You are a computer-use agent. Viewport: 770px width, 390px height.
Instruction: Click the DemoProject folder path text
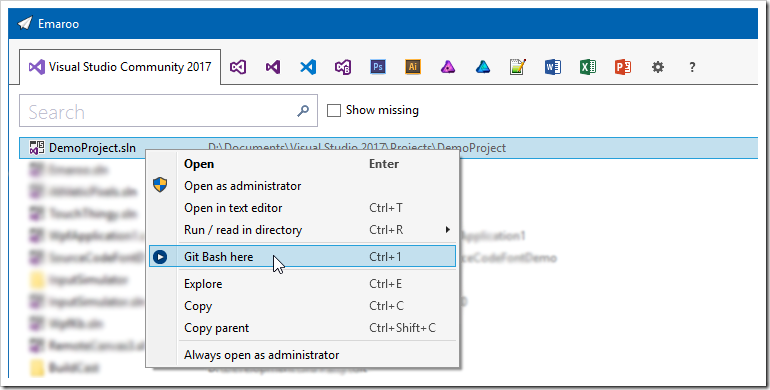pyautogui.click(x=357, y=148)
